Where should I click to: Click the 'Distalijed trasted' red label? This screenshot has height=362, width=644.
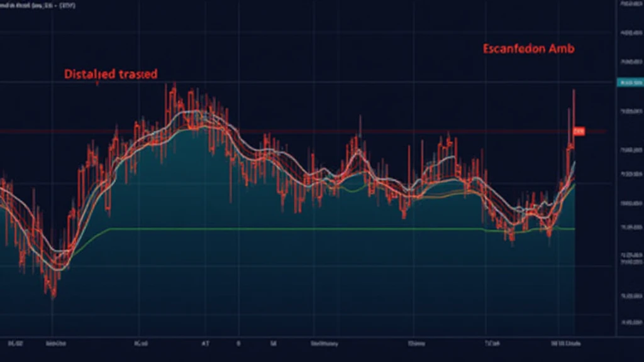click(109, 74)
